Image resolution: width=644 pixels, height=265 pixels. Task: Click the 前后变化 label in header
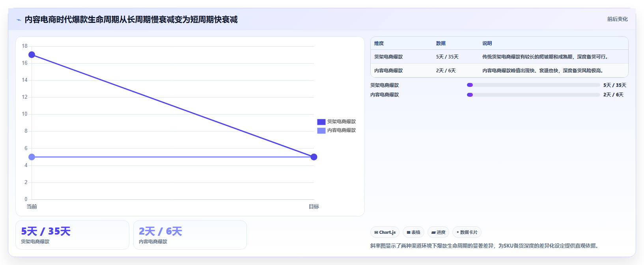[x=617, y=19]
